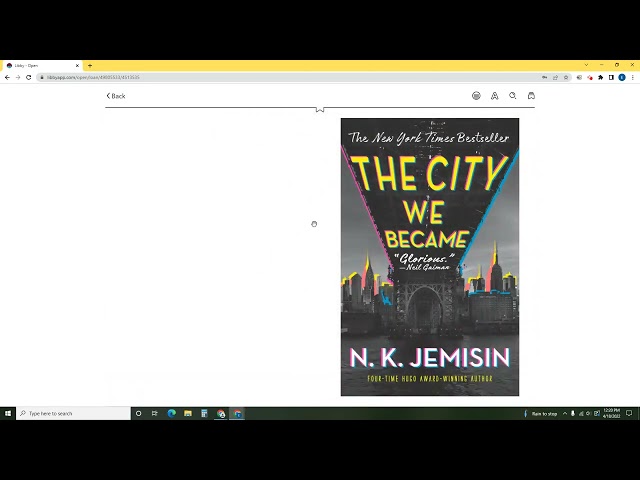Open the first extension icon beside address bar
Screen dimensions: 640x480
[579, 77]
